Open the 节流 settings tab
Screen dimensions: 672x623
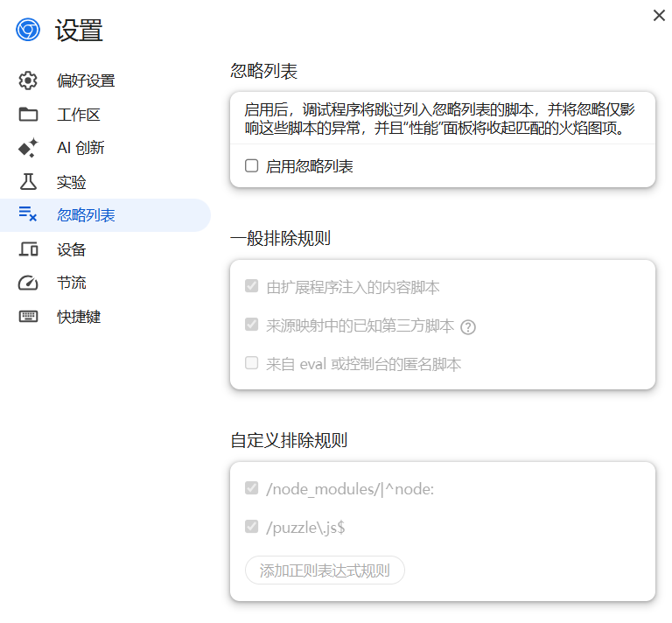[72, 283]
